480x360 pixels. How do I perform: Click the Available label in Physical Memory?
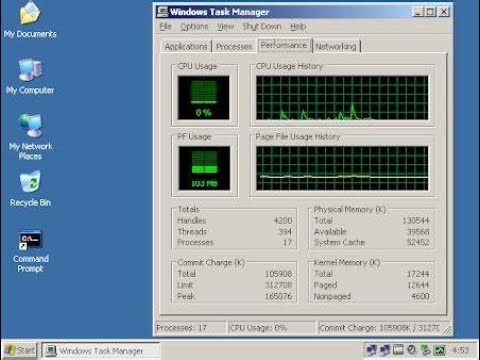330,231
